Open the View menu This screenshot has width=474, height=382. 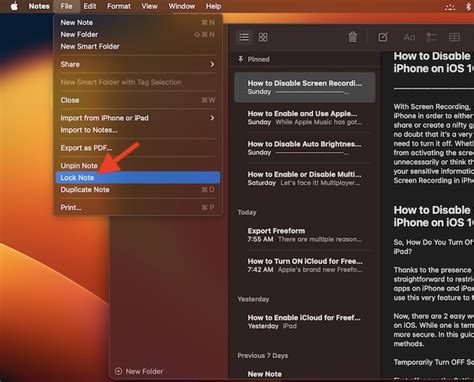coord(149,6)
